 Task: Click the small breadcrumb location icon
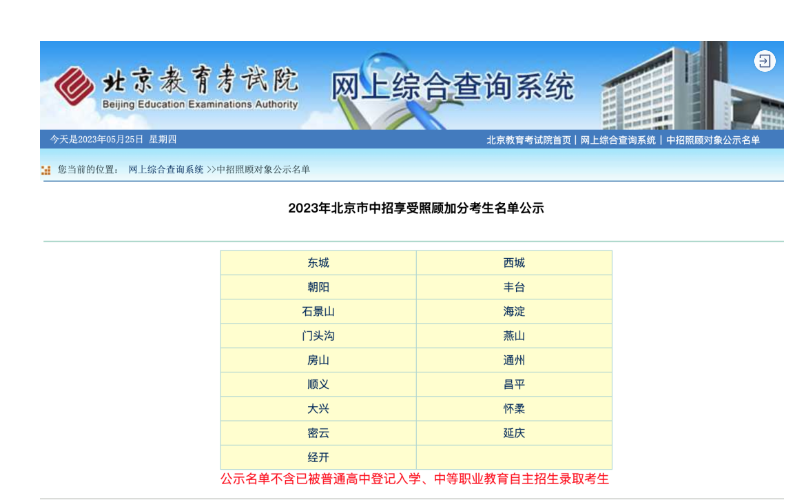(46, 170)
